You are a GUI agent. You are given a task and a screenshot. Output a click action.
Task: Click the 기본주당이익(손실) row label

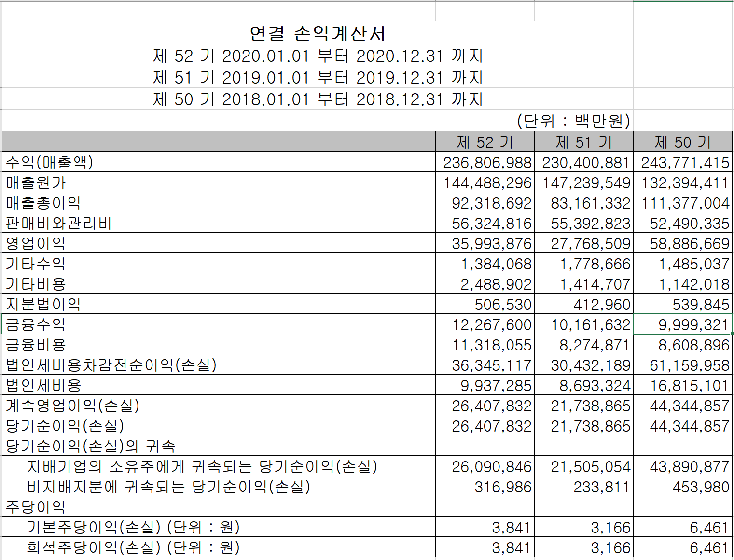(x=133, y=527)
